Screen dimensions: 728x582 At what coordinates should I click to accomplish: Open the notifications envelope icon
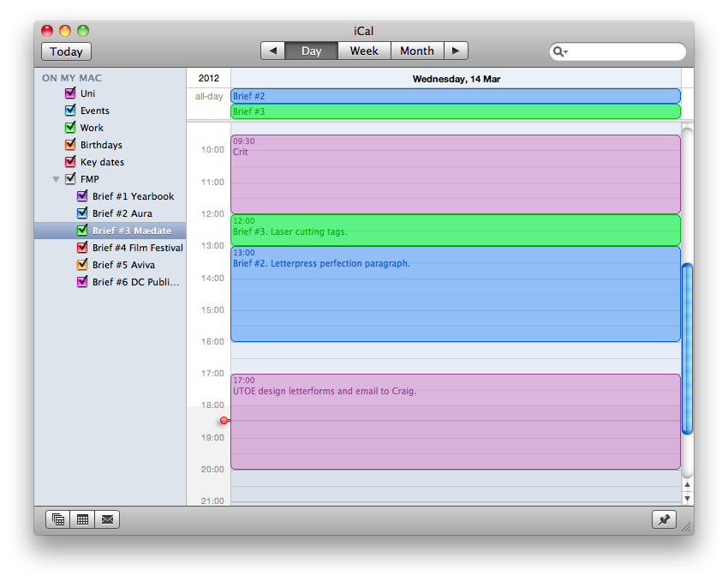pyautogui.click(x=107, y=519)
